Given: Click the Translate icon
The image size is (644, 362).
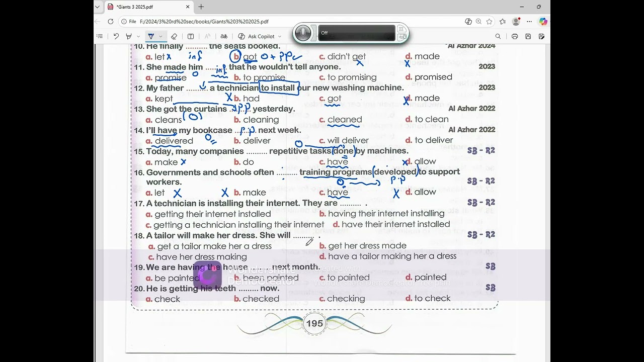Looking at the screenshot, I should (x=224, y=36).
